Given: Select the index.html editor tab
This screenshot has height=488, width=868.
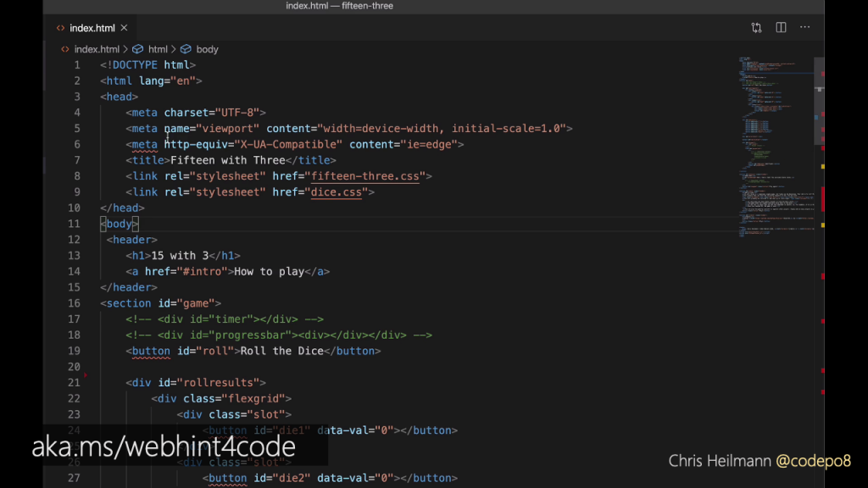Looking at the screenshot, I should click(x=92, y=28).
